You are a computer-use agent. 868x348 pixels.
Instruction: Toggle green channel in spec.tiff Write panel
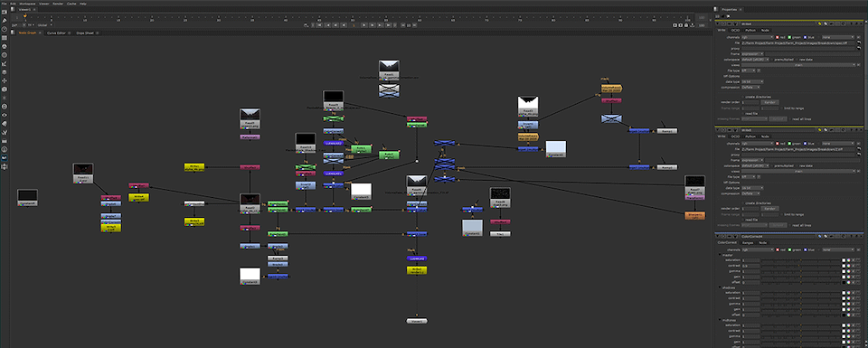point(789,37)
